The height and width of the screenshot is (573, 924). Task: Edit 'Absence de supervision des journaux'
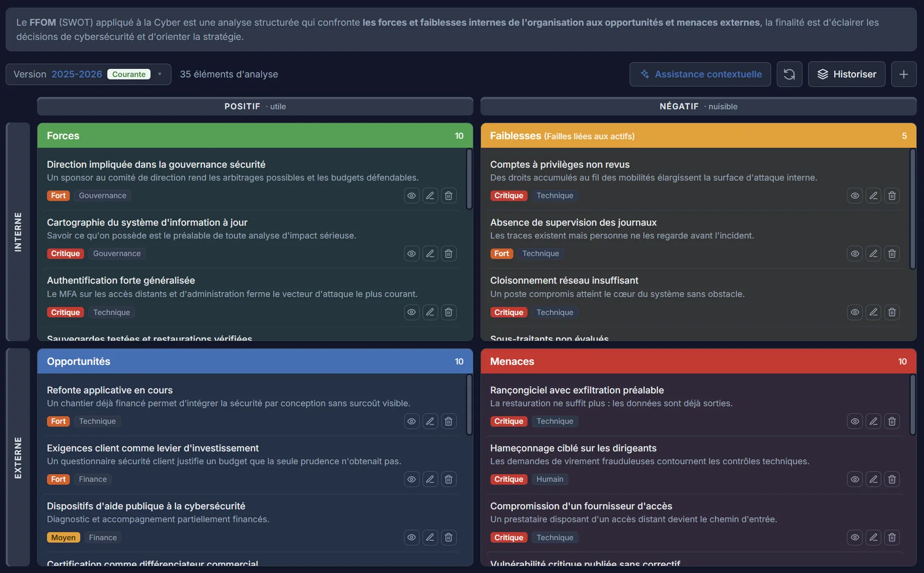pos(874,254)
